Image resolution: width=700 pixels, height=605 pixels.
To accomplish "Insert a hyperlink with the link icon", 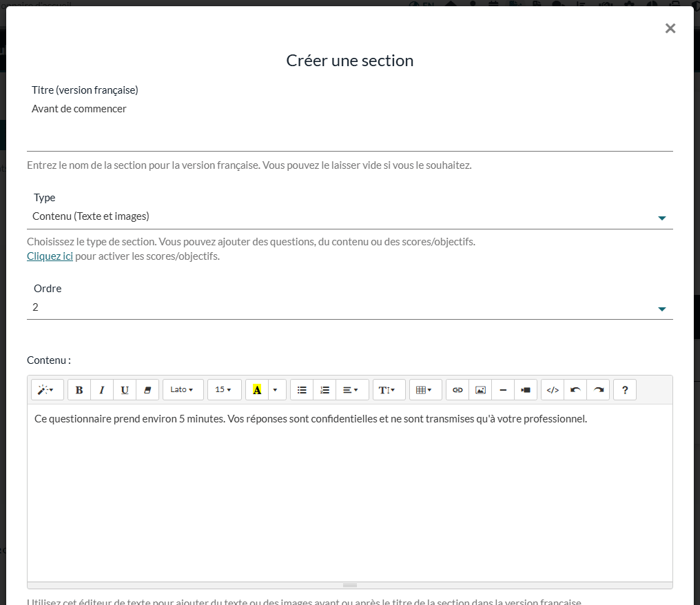I will (x=457, y=390).
